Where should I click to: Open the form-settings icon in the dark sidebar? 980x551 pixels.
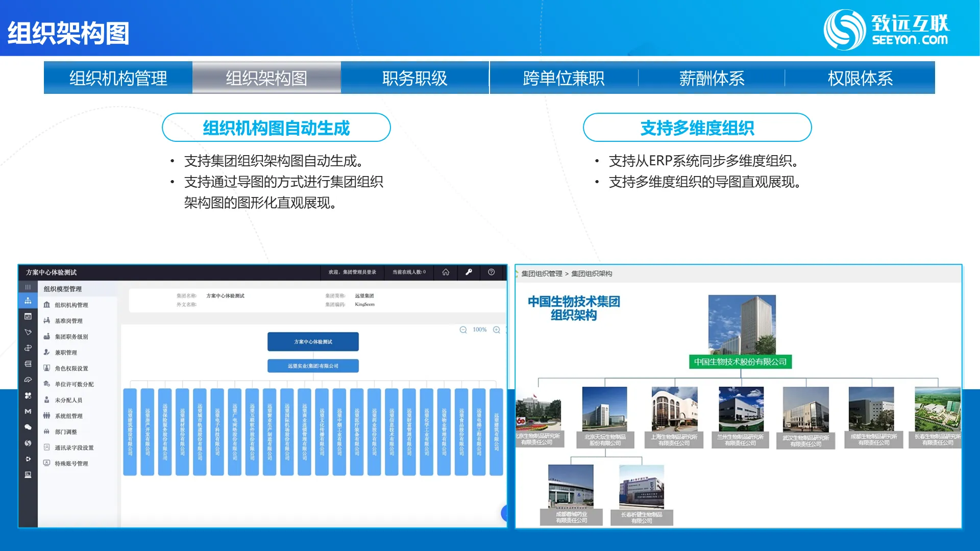pyautogui.click(x=28, y=316)
